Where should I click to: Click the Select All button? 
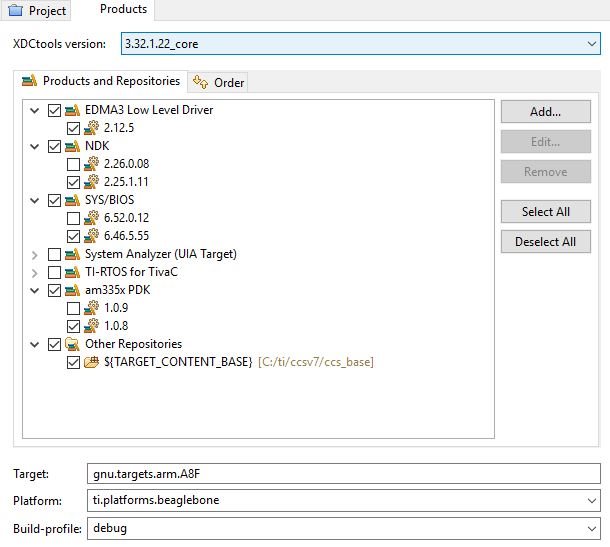(545, 212)
